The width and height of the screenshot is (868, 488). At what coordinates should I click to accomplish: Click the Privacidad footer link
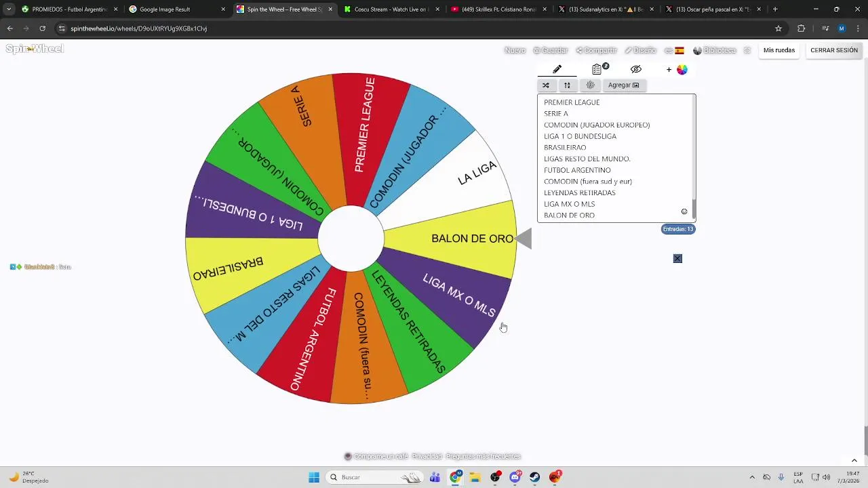[x=427, y=457]
